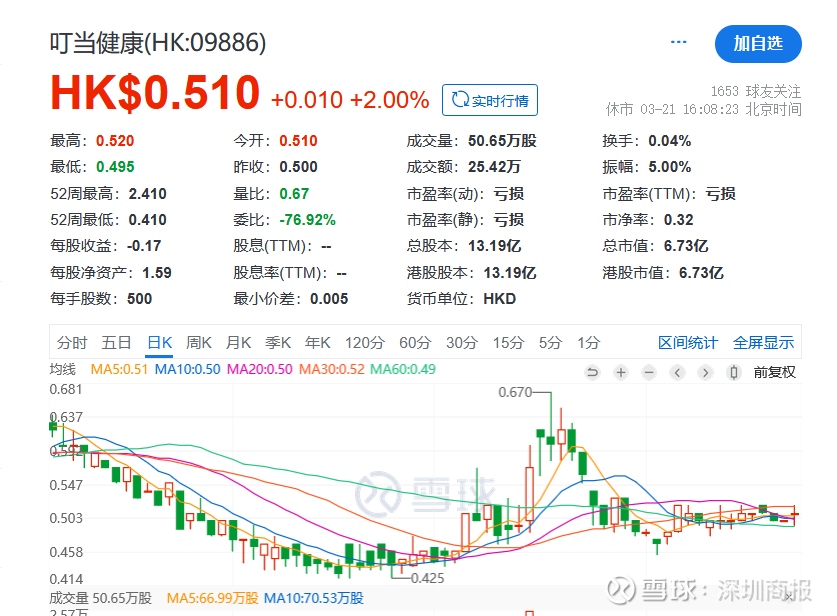Click the 成交额 value 25.42万

pyautogui.click(x=494, y=167)
